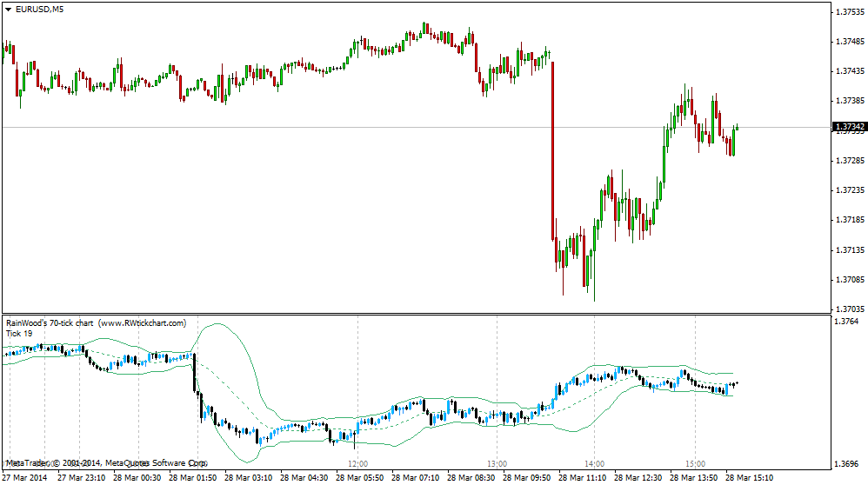Select the 12:00 tick chart time marker

click(357, 463)
